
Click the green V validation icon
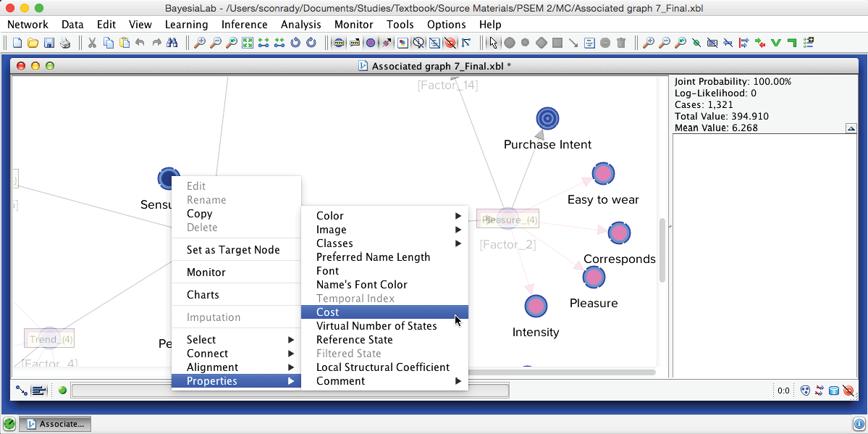click(775, 43)
